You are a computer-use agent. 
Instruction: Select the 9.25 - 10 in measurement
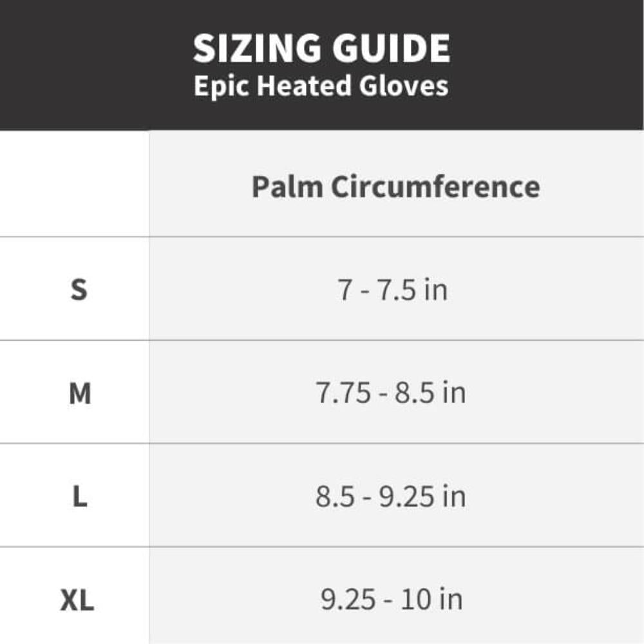pyautogui.click(x=392, y=600)
